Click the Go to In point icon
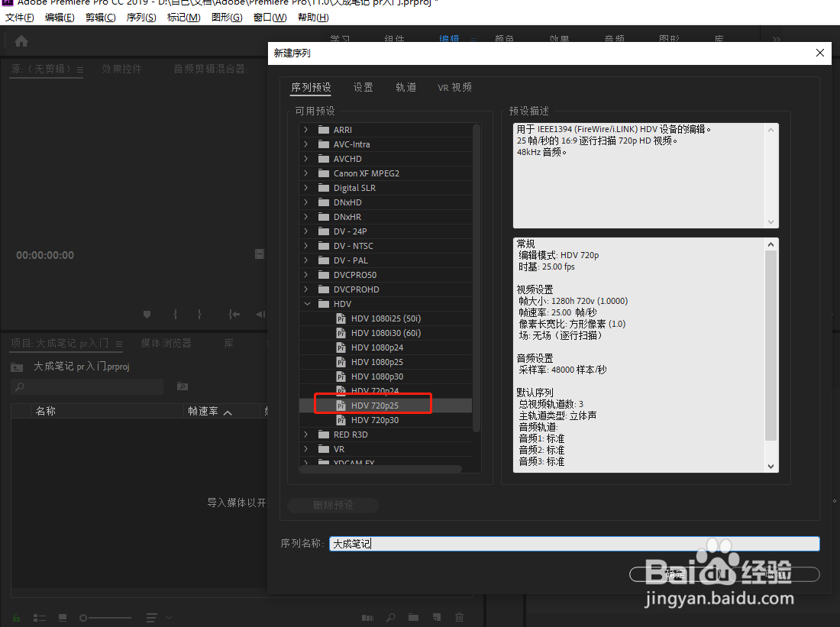 pyautogui.click(x=234, y=315)
